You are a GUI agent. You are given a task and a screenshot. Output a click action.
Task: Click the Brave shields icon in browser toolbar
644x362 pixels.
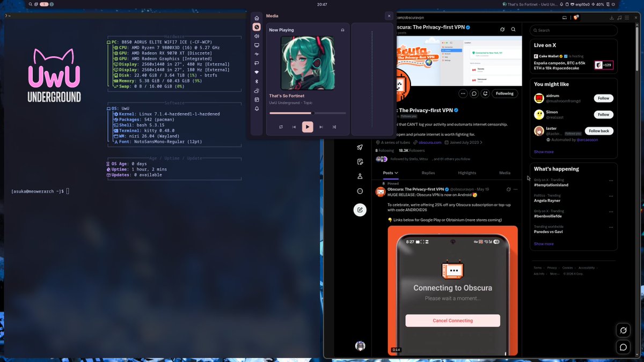coord(576,17)
